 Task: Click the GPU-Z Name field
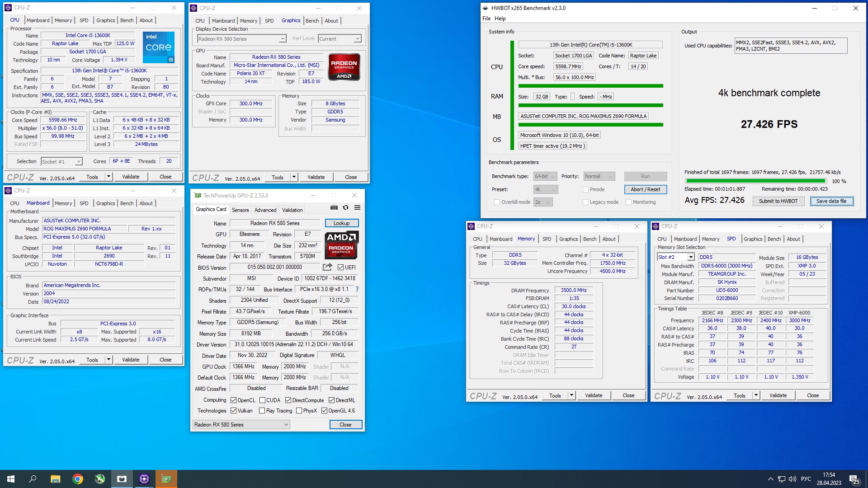[x=275, y=223]
